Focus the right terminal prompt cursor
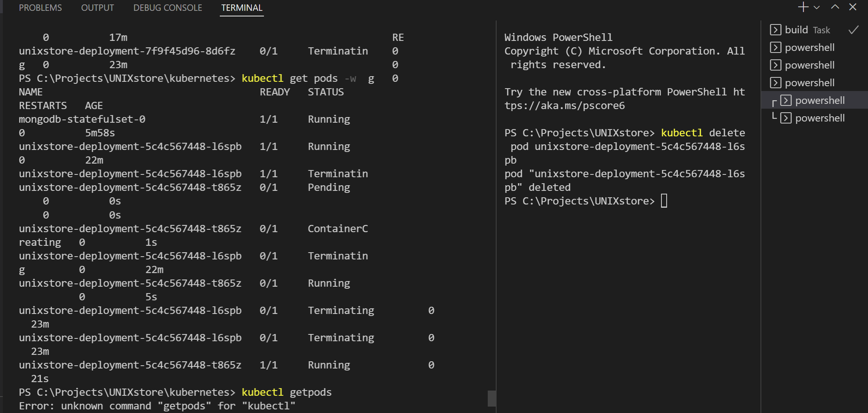The height and width of the screenshot is (413, 868). [664, 201]
